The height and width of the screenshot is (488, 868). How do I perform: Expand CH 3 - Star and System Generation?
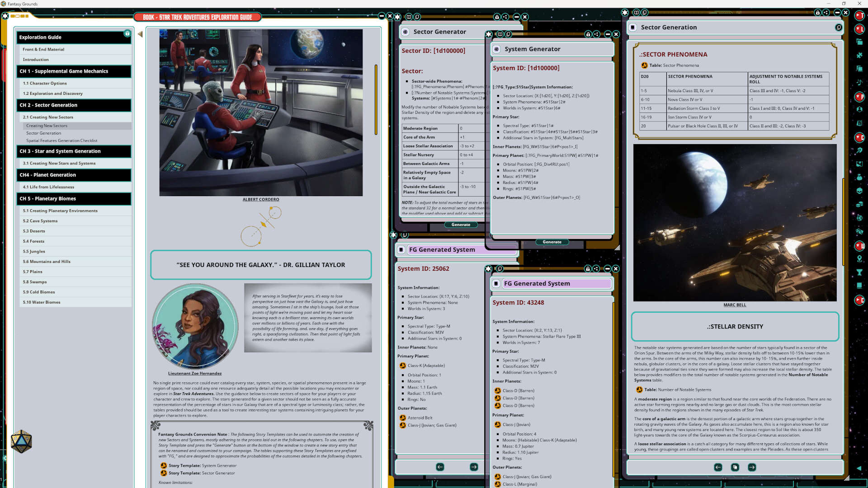coord(74,151)
